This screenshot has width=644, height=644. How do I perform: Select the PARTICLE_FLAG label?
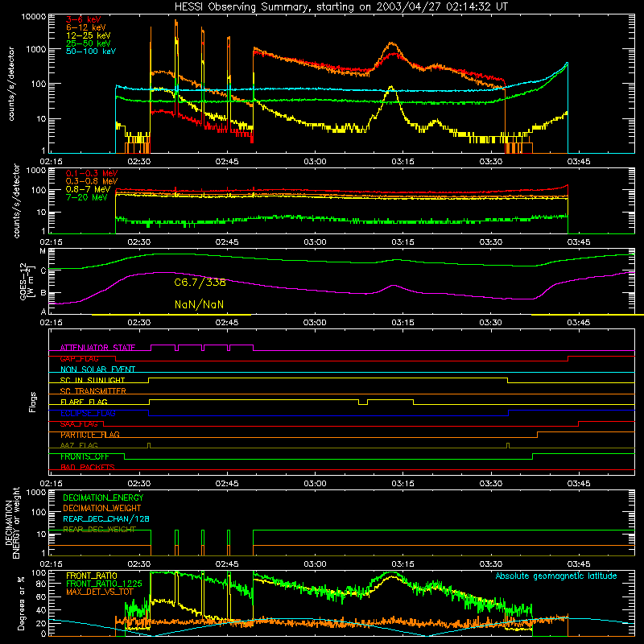(90, 435)
